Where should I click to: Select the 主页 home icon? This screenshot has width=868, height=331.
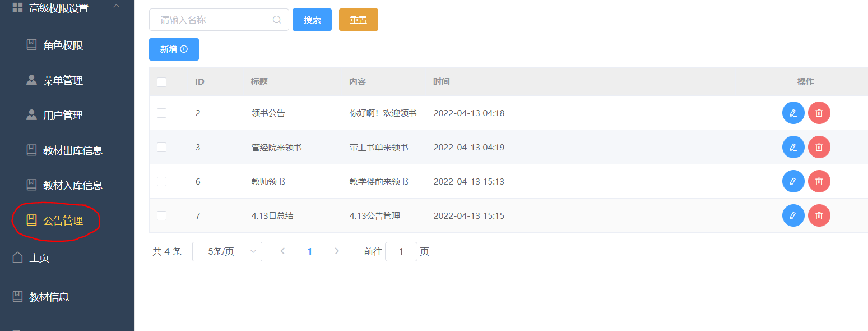17,258
